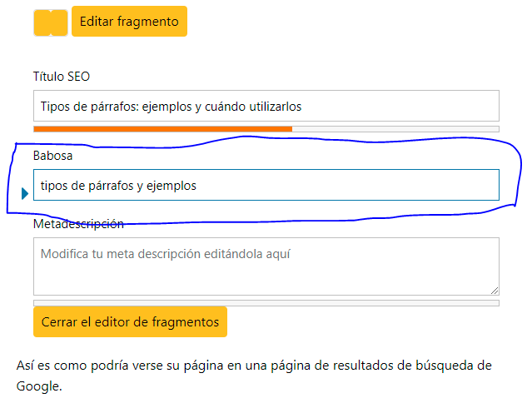The width and height of the screenshot is (532, 413).
Task: Click into the Metadescripción text area
Action: point(266,266)
